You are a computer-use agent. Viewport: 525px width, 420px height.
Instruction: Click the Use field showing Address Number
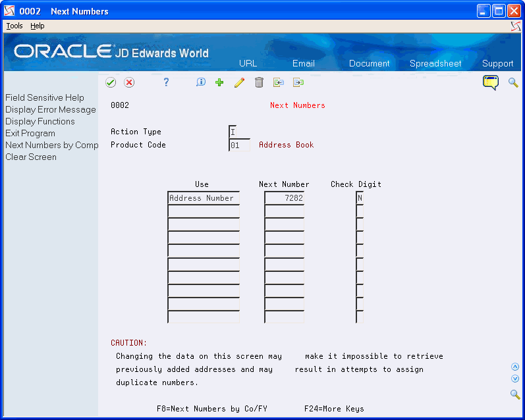pos(204,197)
